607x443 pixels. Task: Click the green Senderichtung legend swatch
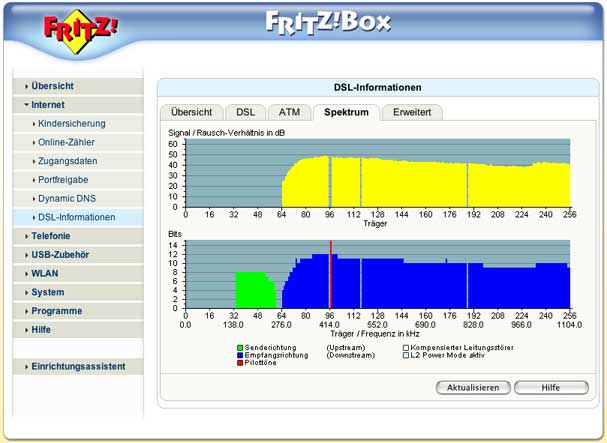pos(240,346)
